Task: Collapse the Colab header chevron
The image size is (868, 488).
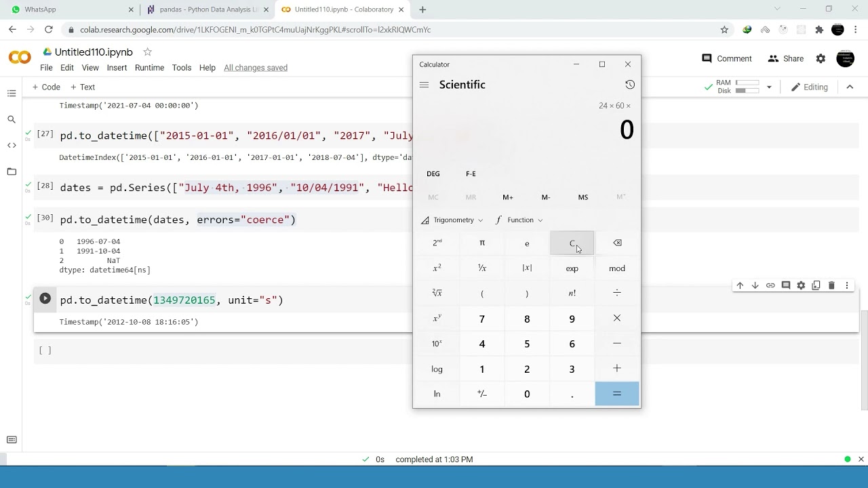Action: click(850, 87)
